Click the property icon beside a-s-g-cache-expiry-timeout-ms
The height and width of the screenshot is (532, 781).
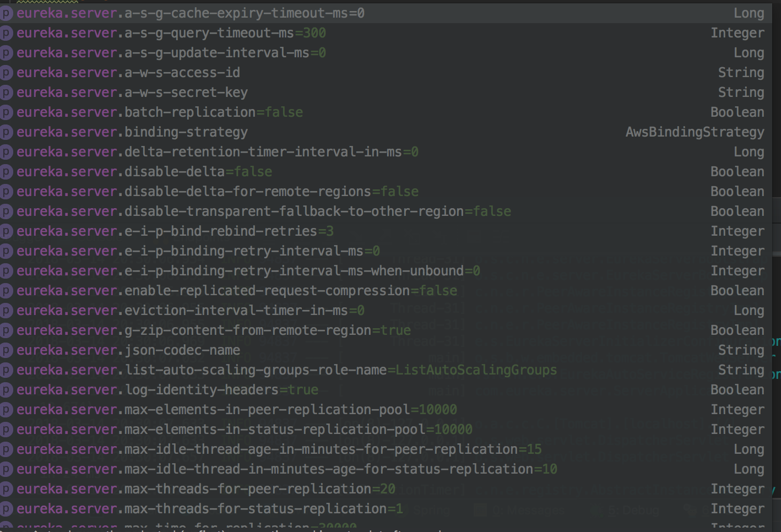point(7,13)
